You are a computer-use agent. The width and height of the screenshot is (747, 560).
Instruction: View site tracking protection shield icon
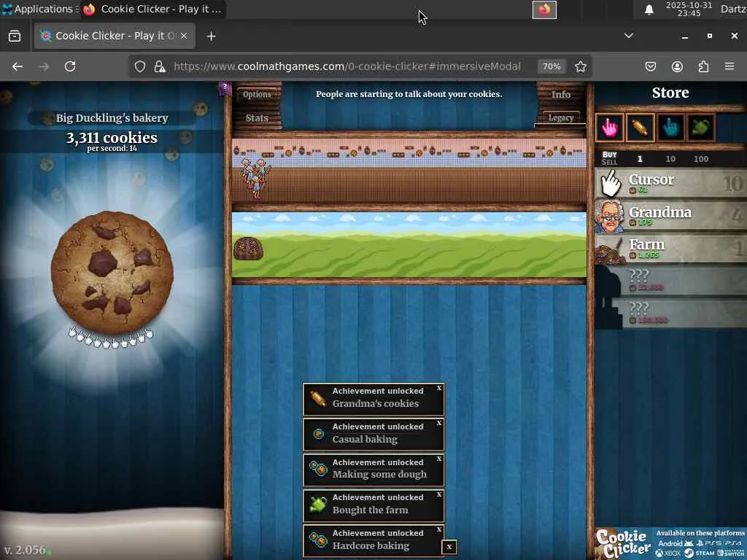click(139, 66)
